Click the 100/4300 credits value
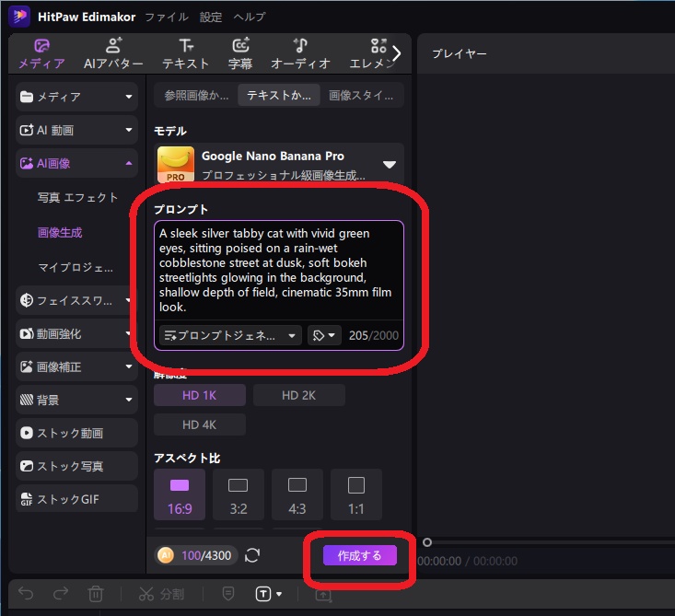 206,555
